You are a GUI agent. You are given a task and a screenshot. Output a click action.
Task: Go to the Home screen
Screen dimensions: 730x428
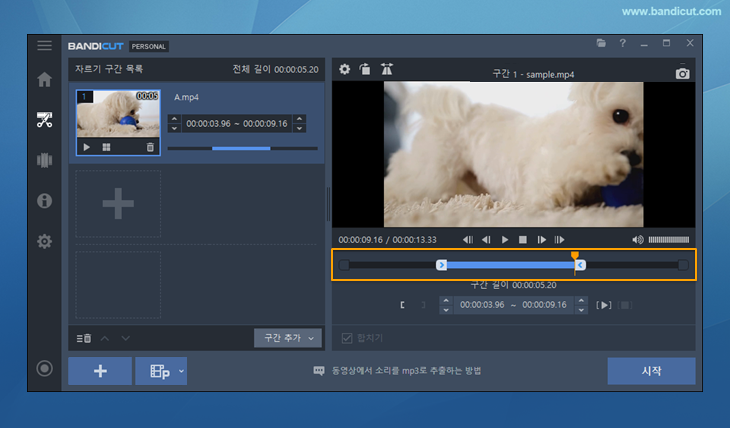click(x=45, y=80)
